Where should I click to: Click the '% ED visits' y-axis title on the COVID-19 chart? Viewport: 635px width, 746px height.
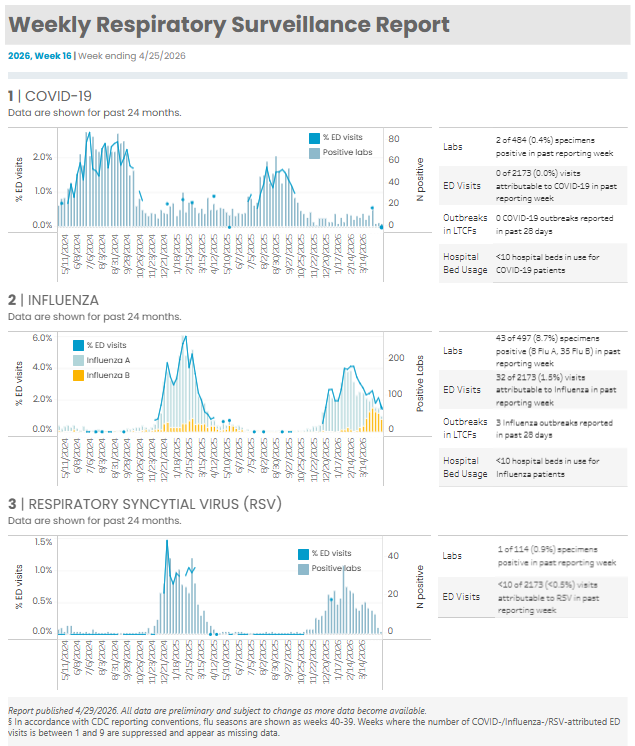coord(19,179)
